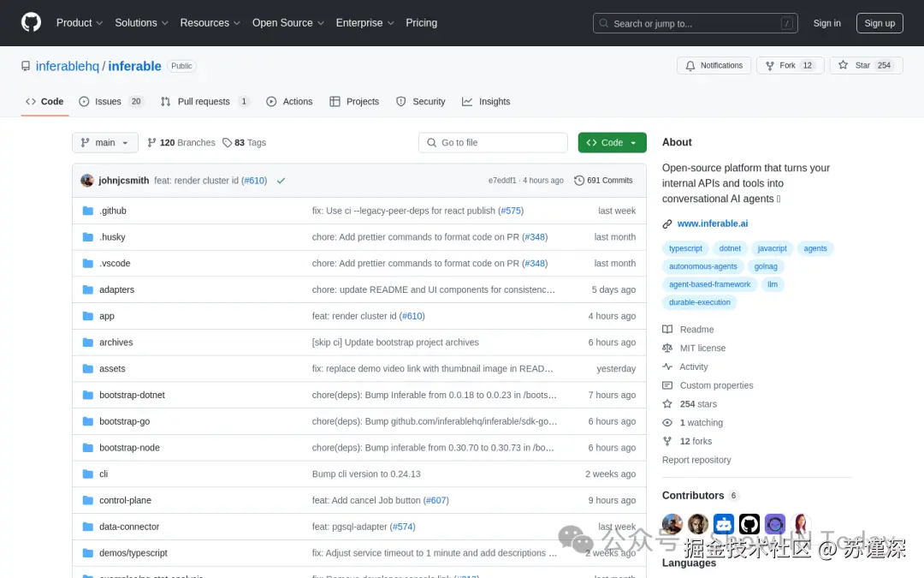This screenshot has width=924, height=578.
Task: Open the e7eddf1 commit hash
Action: coord(502,181)
